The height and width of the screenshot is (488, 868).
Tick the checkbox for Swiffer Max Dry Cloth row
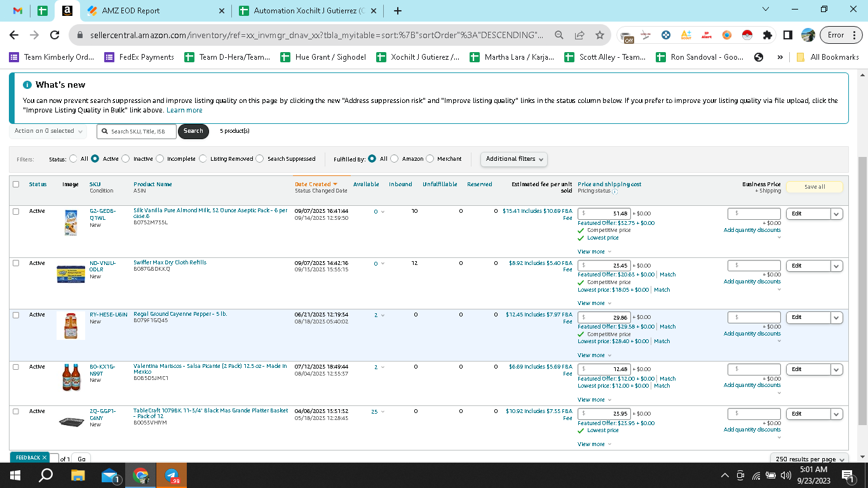click(x=16, y=263)
